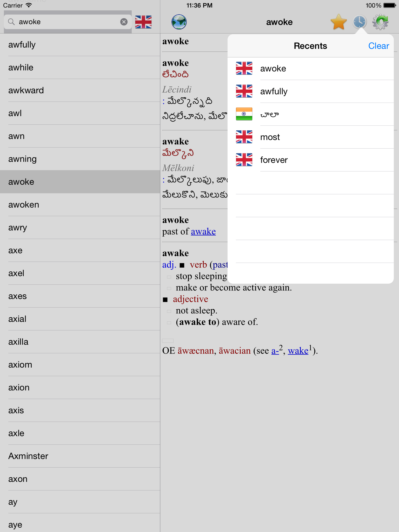
Task: Select Axminster in word list
Action: (x=80, y=456)
